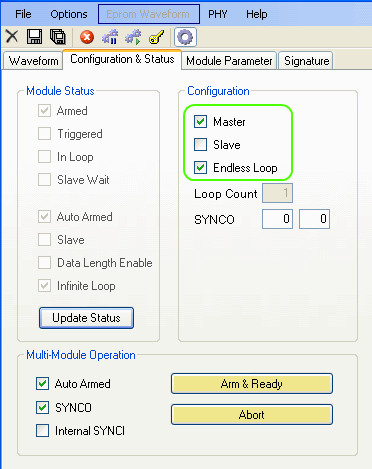The height and width of the screenshot is (469, 372).
Task: Toggle Auto Armed in Multi-Module Operation
Action: [x=42, y=384]
